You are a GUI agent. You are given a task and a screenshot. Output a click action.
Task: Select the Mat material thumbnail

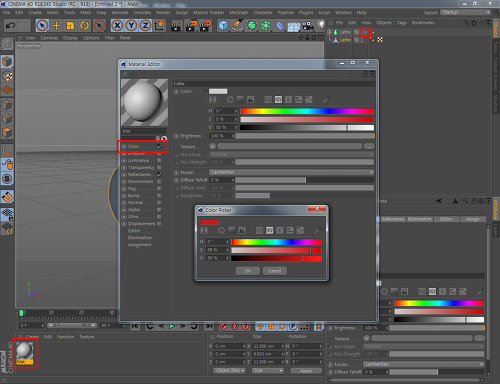click(x=25, y=353)
